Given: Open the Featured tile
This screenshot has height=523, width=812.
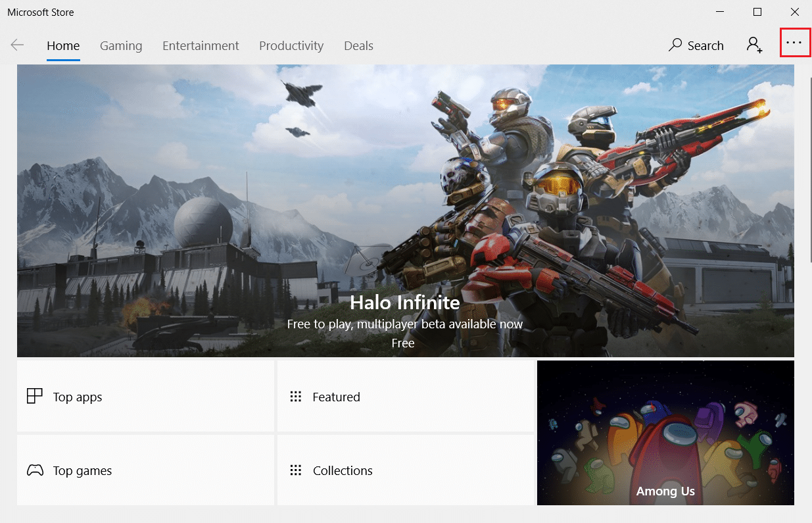Looking at the screenshot, I should point(406,396).
